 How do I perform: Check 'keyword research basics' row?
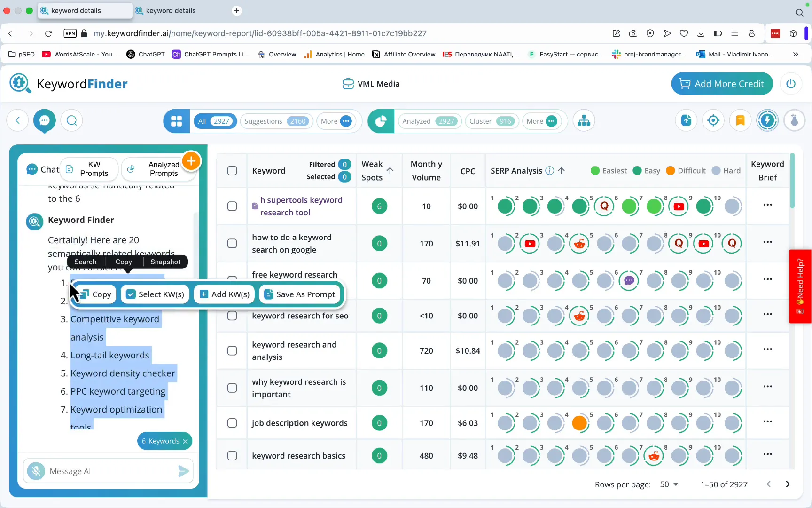coord(232,456)
